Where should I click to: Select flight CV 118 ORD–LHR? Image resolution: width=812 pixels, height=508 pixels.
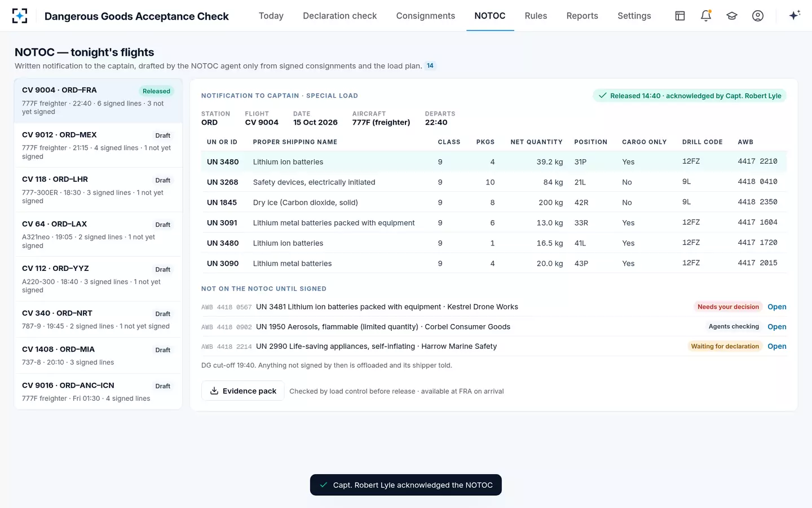98,190
